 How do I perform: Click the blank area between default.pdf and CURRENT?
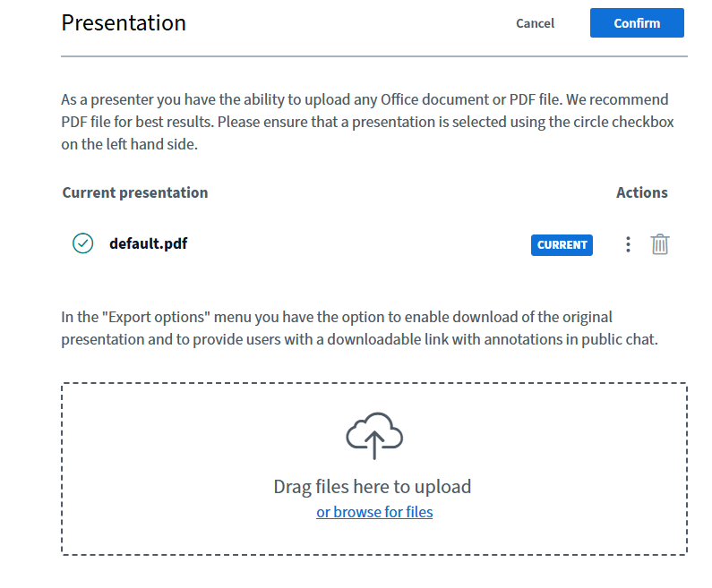358,244
